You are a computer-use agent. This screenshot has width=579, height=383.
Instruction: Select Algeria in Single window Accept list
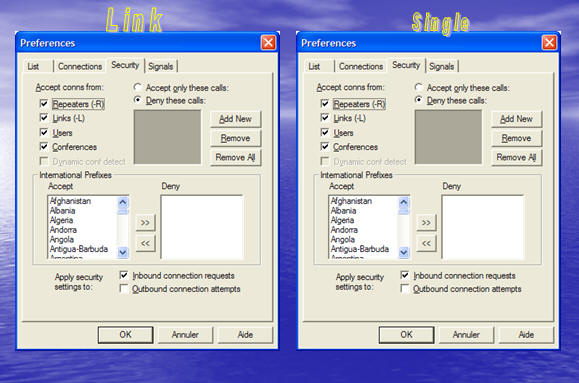(x=364, y=220)
